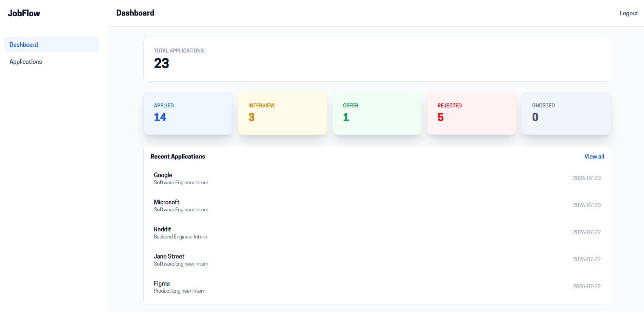
Task: Open the Google application row
Action: (377, 178)
